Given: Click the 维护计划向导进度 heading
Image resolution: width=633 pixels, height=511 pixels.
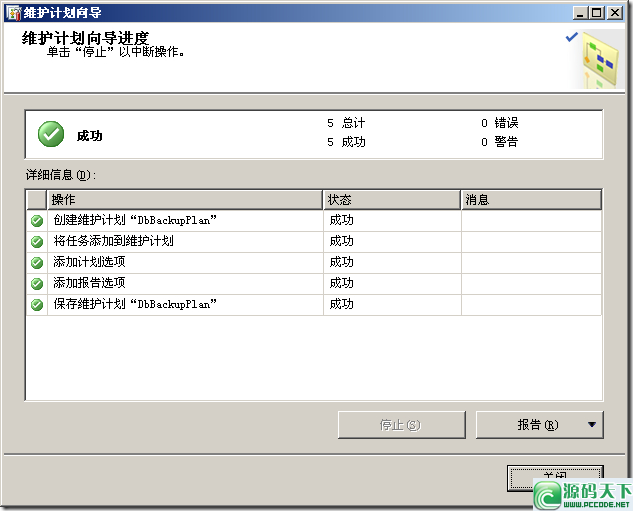Looking at the screenshot, I should 86,39.
